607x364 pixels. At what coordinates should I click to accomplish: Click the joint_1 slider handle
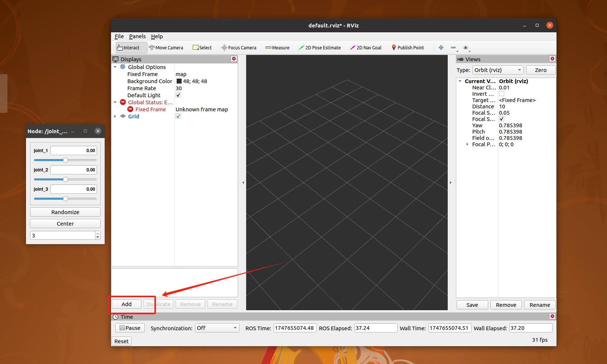click(65, 160)
